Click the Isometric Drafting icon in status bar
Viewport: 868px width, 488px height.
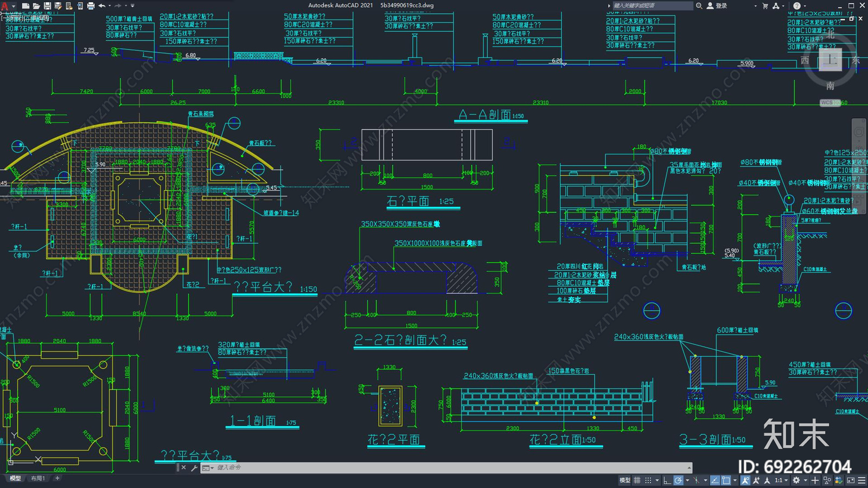click(x=697, y=480)
